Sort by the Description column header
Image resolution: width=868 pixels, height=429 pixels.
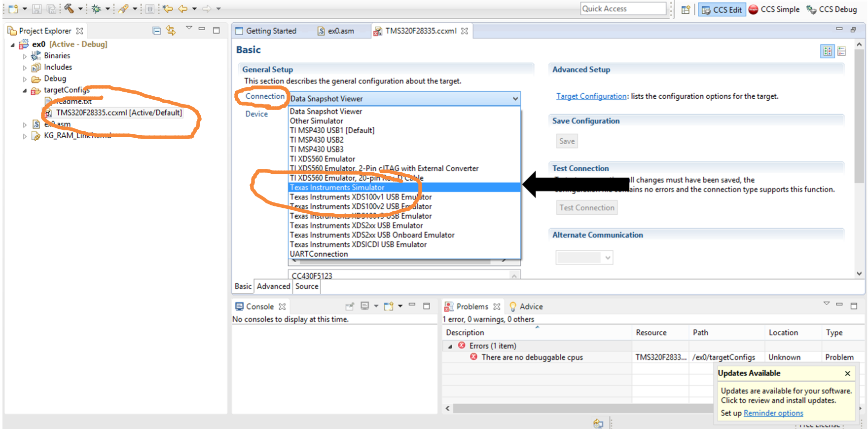click(537, 333)
